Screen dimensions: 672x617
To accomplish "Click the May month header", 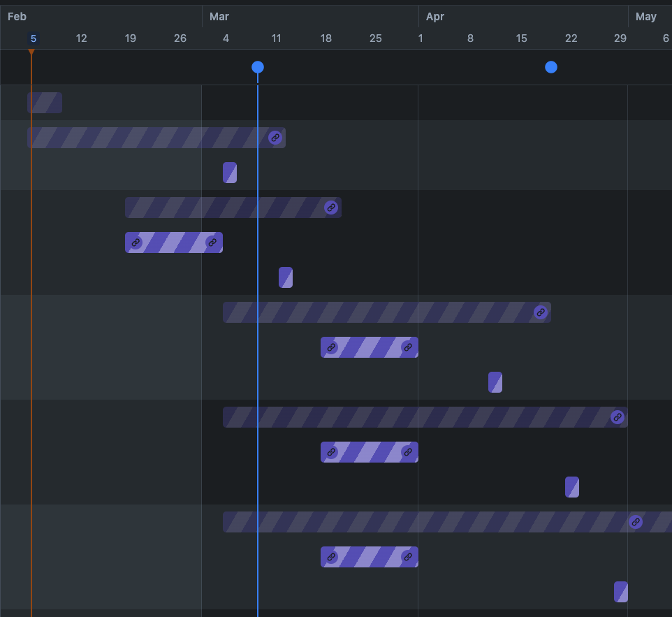I will click(646, 17).
